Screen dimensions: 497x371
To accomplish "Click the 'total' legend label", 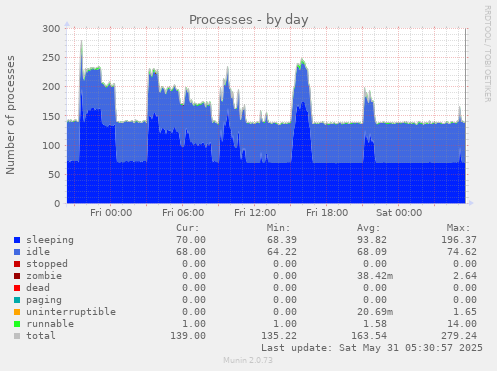I will [x=41, y=336].
